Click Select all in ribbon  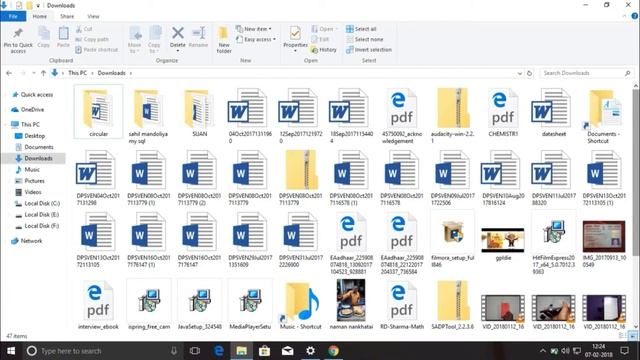[x=361, y=29]
